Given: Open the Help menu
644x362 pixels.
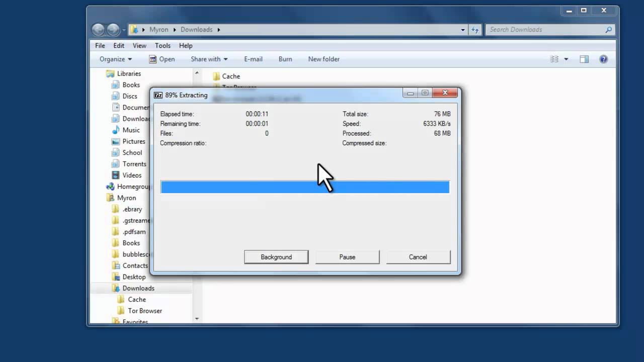Looking at the screenshot, I should 186,45.
